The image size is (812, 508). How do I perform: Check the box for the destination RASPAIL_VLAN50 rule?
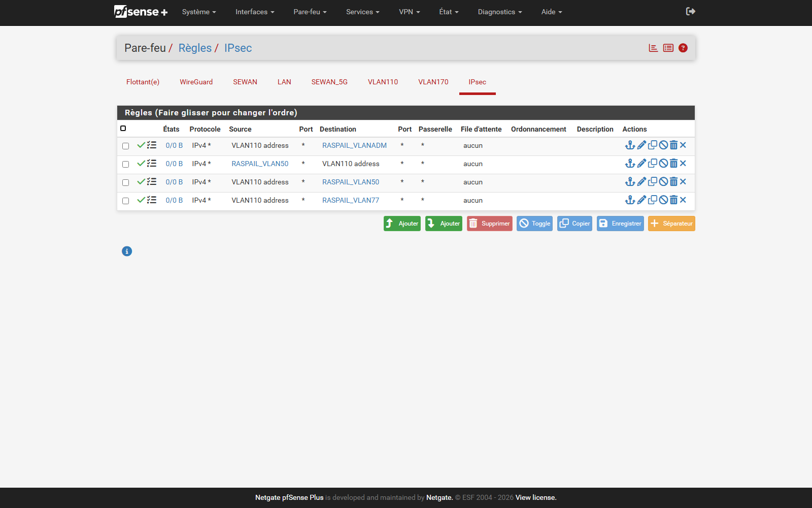point(125,182)
